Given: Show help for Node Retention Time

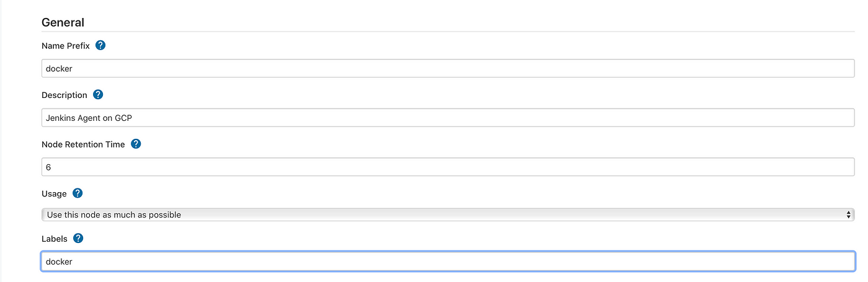Looking at the screenshot, I should coord(136,144).
